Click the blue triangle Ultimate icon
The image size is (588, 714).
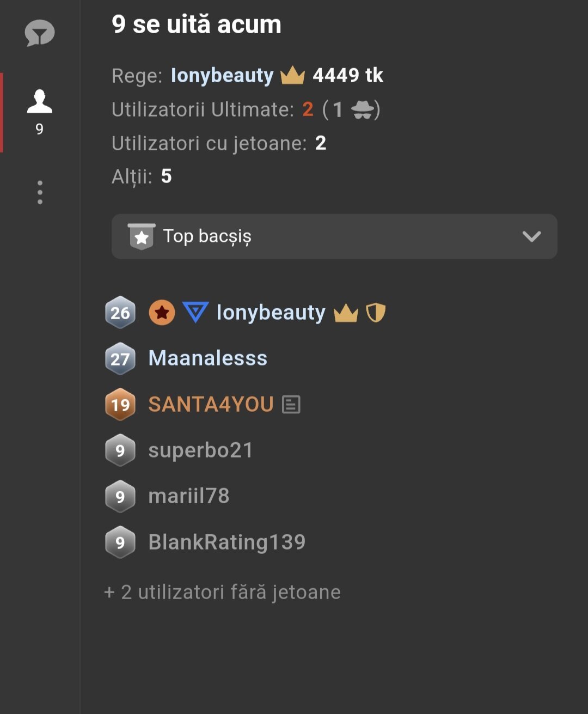195,312
